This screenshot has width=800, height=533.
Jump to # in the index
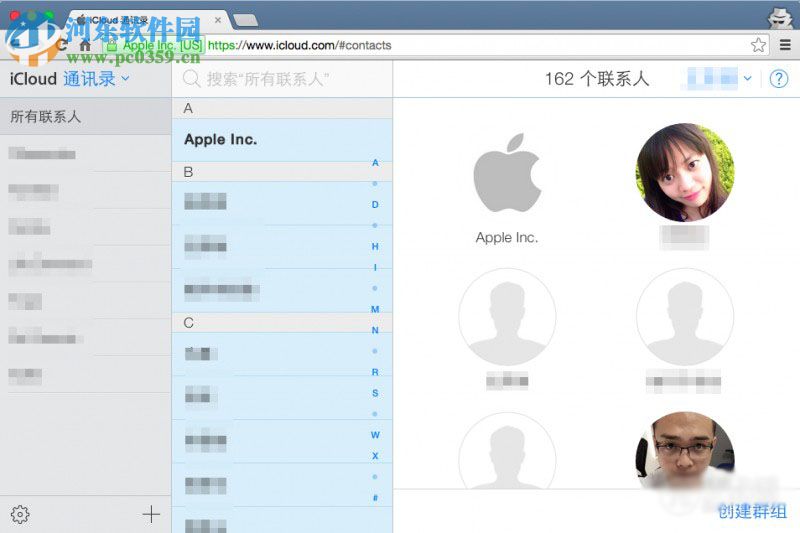tap(375, 497)
